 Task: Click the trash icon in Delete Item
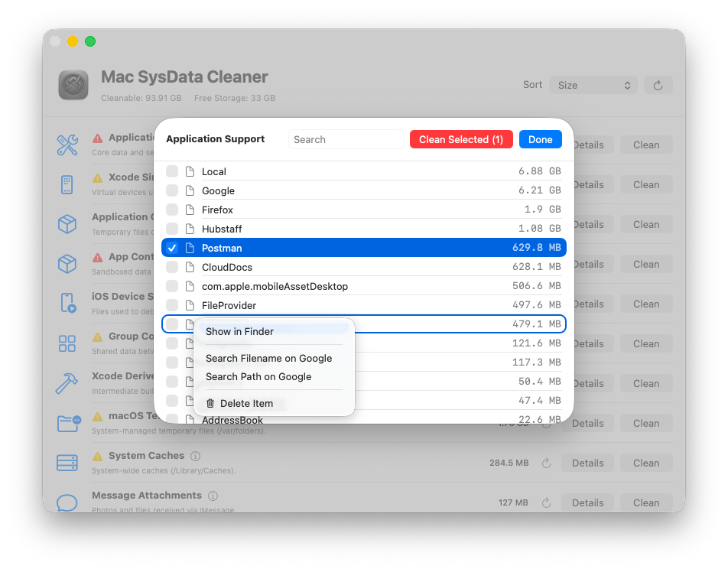210,403
